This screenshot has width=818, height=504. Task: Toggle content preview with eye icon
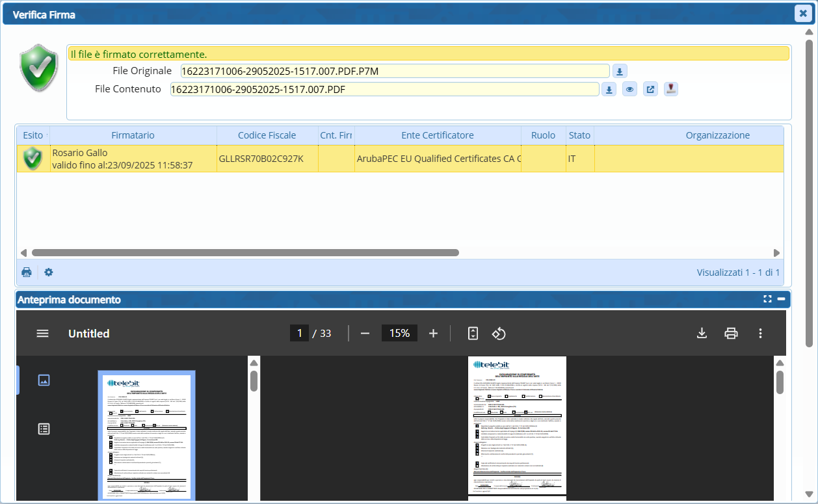pyautogui.click(x=629, y=90)
